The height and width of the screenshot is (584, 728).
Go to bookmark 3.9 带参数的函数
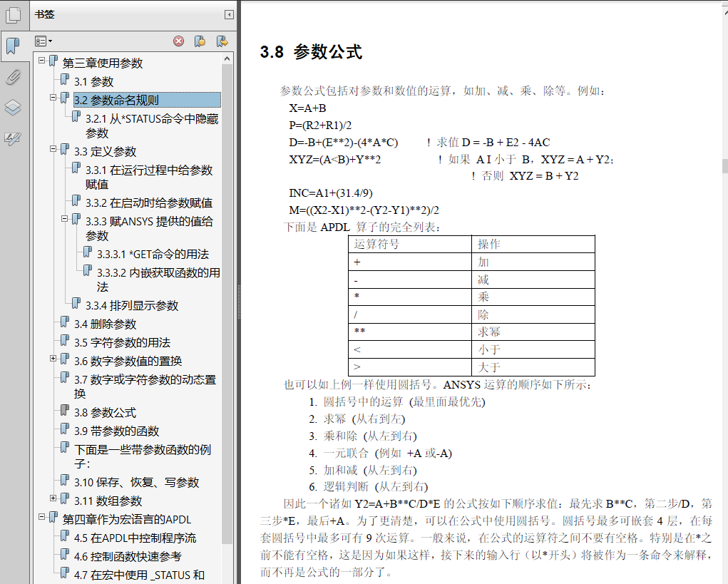tap(116, 431)
